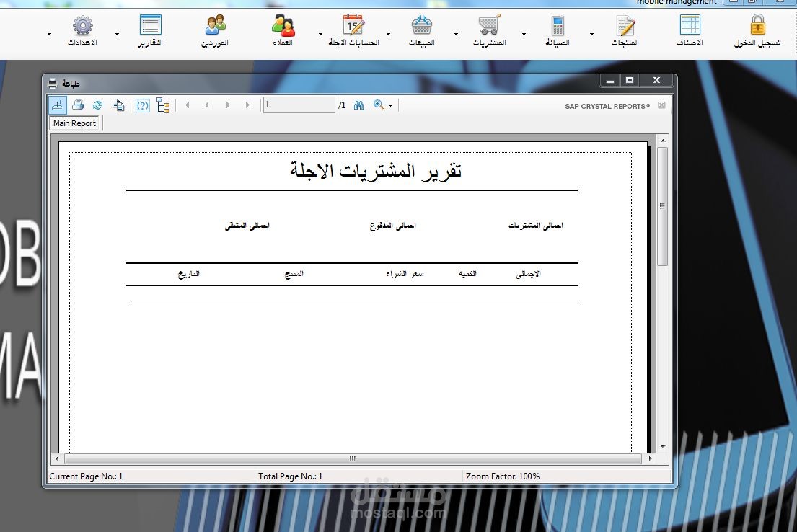This screenshot has height=532, width=797.
Task: Close the طباعة print window
Action: (656, 80)
